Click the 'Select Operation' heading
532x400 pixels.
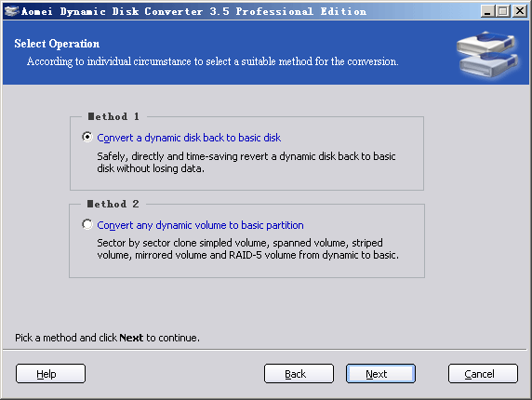pyautogui.click(x=57, y=44)
